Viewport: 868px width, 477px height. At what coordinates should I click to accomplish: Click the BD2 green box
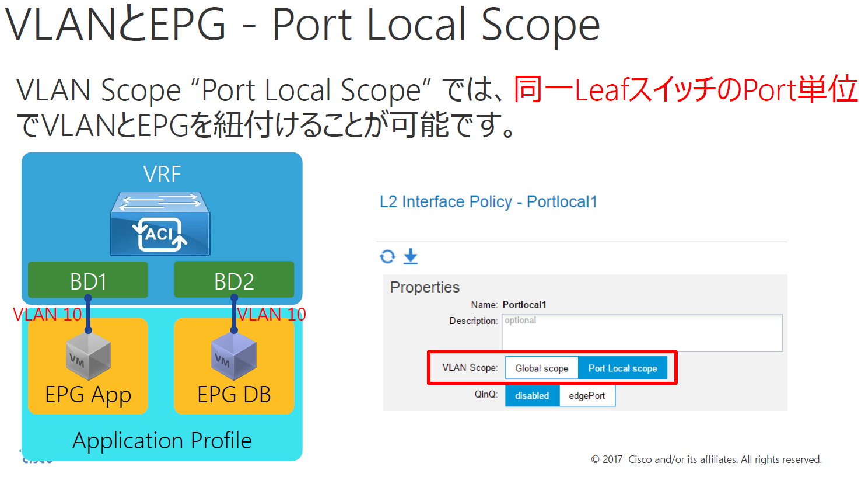tap(233, 280)
